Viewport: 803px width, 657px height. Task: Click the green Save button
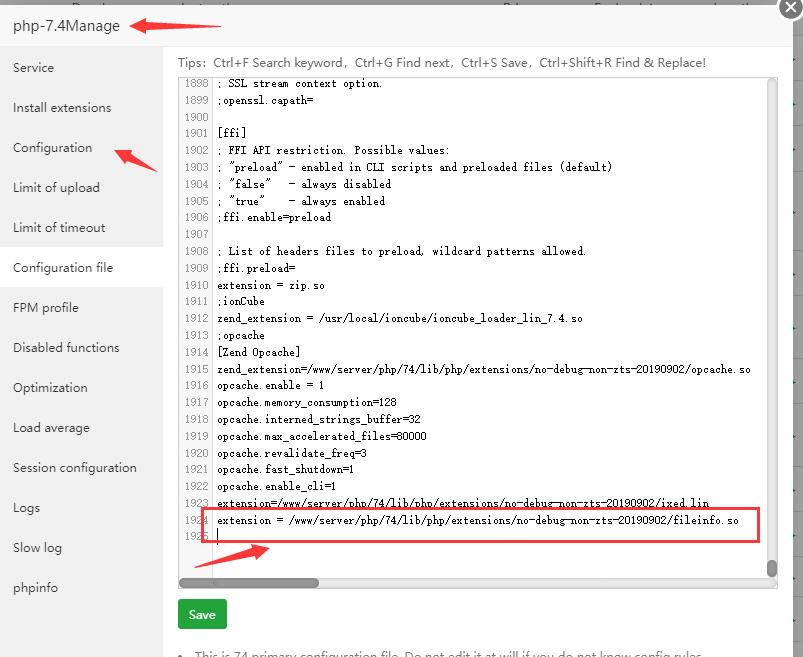click(202, 614)
